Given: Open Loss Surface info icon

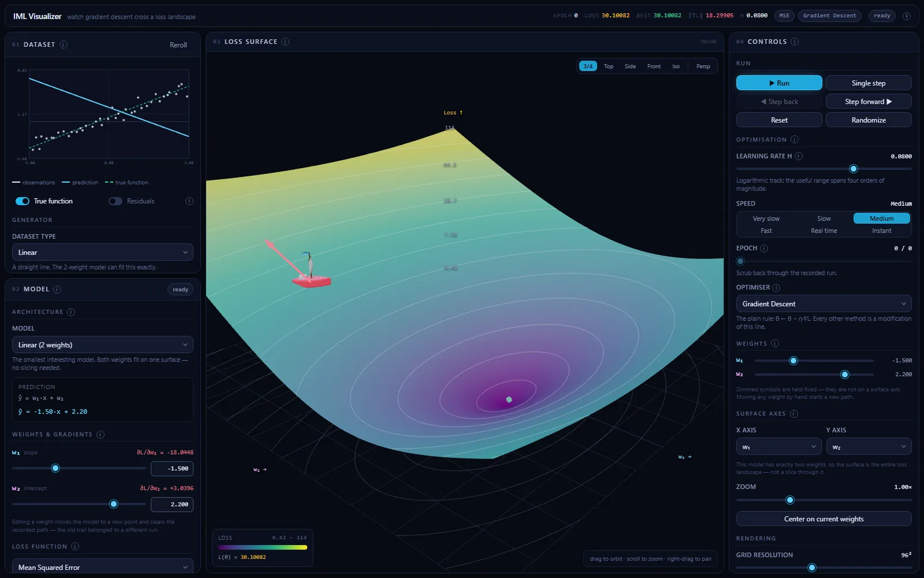Looking at the screenshot, I should click(285, 42).
